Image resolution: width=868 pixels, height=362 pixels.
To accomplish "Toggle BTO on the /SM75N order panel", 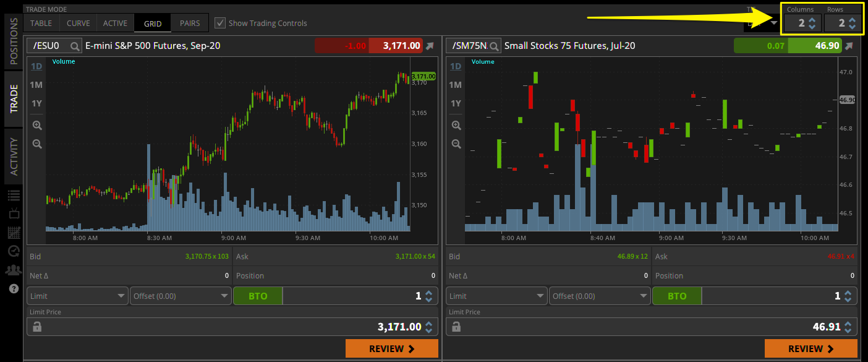I will tap(677, 296).
